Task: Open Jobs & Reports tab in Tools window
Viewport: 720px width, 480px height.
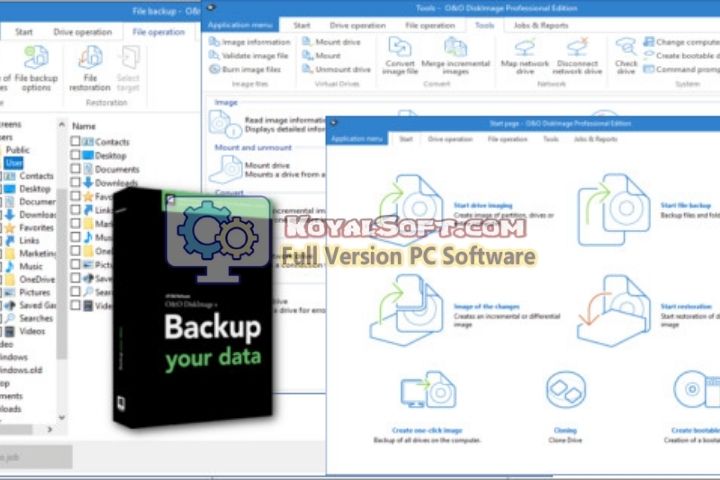Action: tap(541, 25)
